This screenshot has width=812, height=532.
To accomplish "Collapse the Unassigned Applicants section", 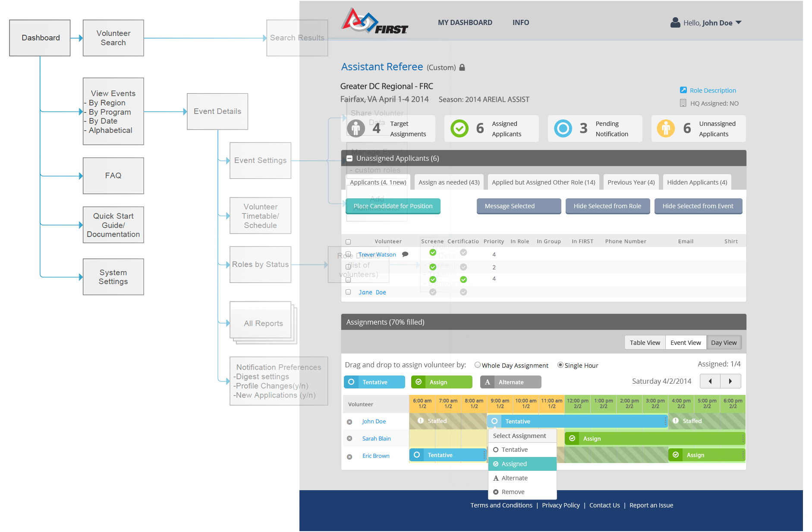I will tap(349, 159).
